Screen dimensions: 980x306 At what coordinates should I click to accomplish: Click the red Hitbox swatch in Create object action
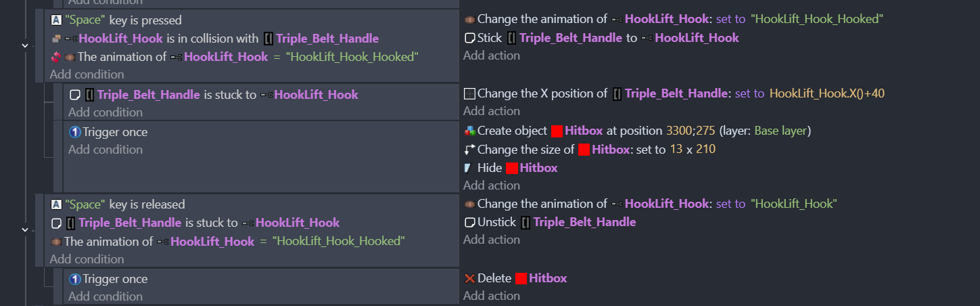pyautogui.click(x=557, y=131)
